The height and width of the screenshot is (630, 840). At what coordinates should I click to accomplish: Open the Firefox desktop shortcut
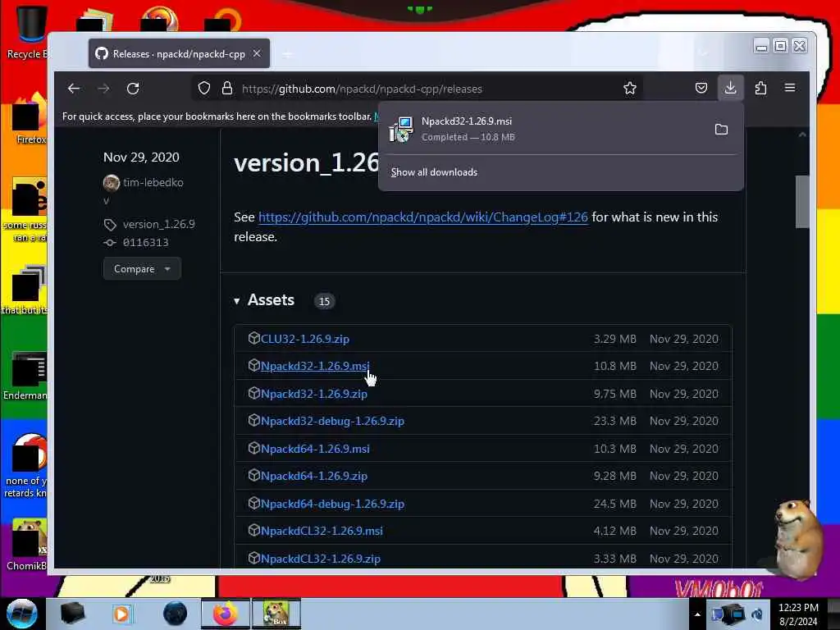click(30, 119)
